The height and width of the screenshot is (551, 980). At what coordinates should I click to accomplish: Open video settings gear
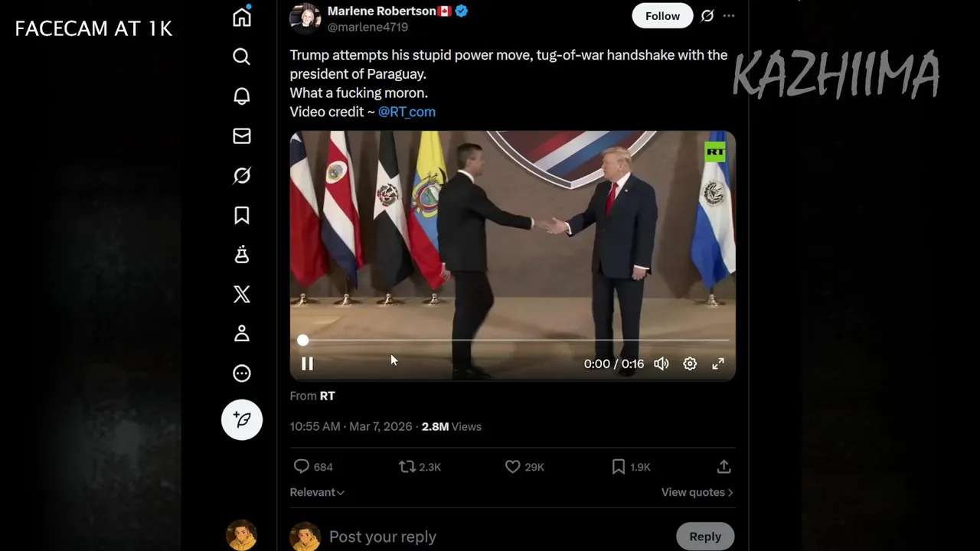690,364
